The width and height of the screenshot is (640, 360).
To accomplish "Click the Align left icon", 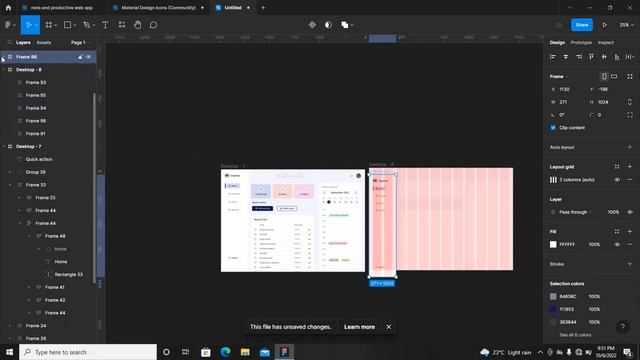I will (553, 57).
